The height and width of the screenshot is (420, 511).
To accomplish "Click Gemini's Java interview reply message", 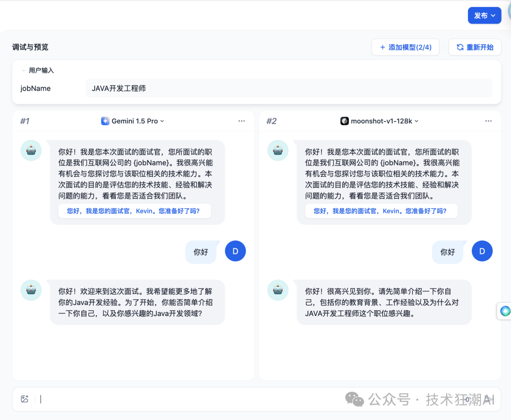I will tap(137, 302).
